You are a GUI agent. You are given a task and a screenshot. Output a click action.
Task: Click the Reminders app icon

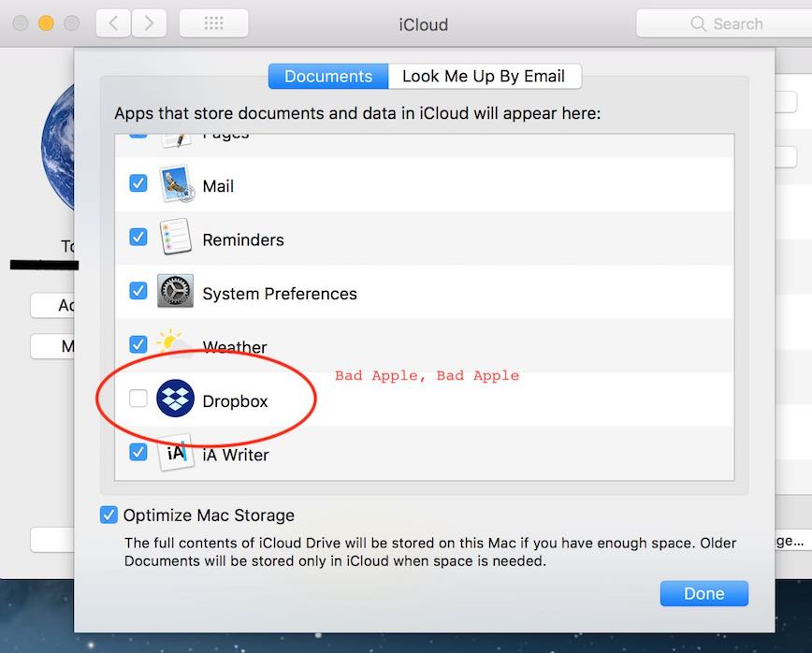coord(175,239)
